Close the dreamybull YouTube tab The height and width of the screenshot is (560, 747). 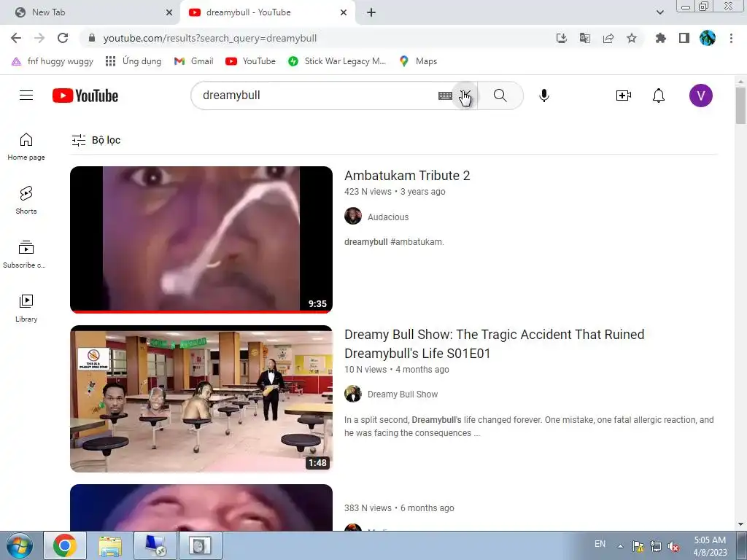coord(344,12)
